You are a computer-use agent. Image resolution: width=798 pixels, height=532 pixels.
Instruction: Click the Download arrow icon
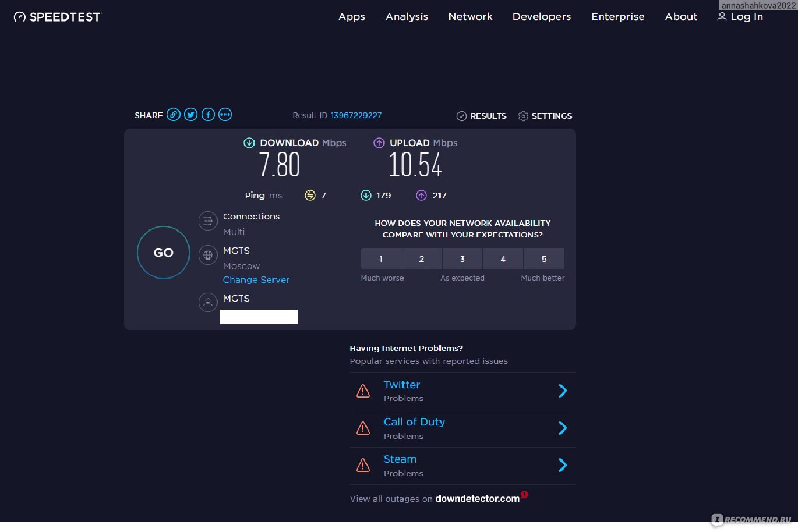coord(249,143)
